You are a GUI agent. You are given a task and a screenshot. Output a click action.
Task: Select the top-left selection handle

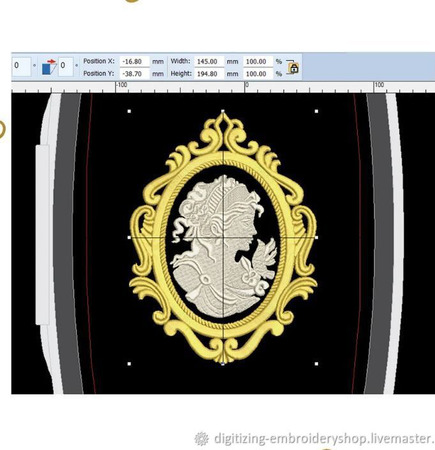(129, 111)
